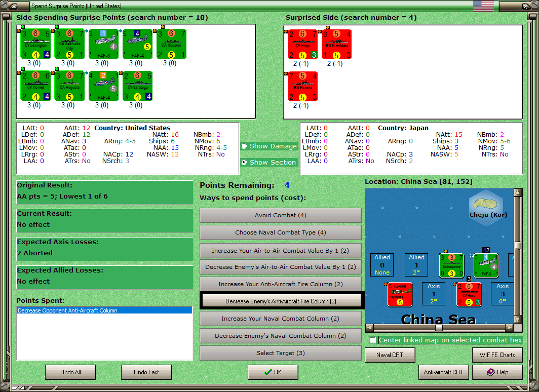Enable the Show Damage radio option
The width and height of the screenshot is (539, 392).
[244, 146]
